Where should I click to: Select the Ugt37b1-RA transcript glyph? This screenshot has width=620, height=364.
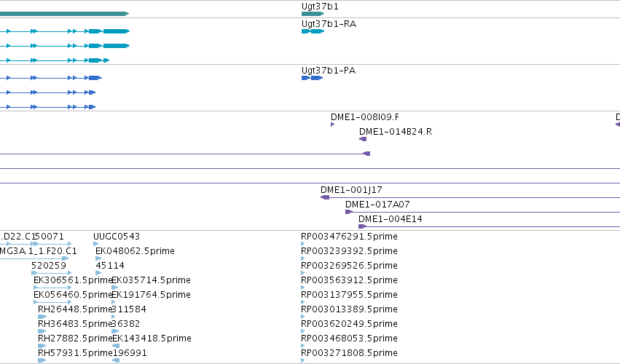coord(313,31)
